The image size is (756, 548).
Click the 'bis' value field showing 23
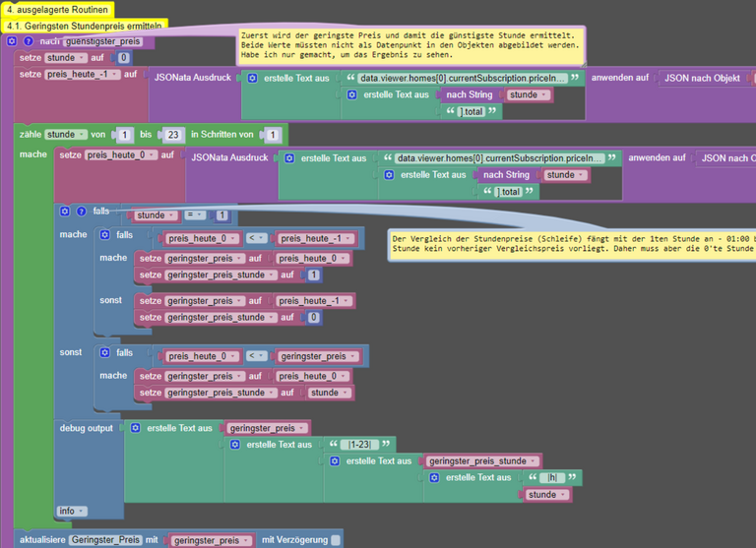[x=171, y=135]
